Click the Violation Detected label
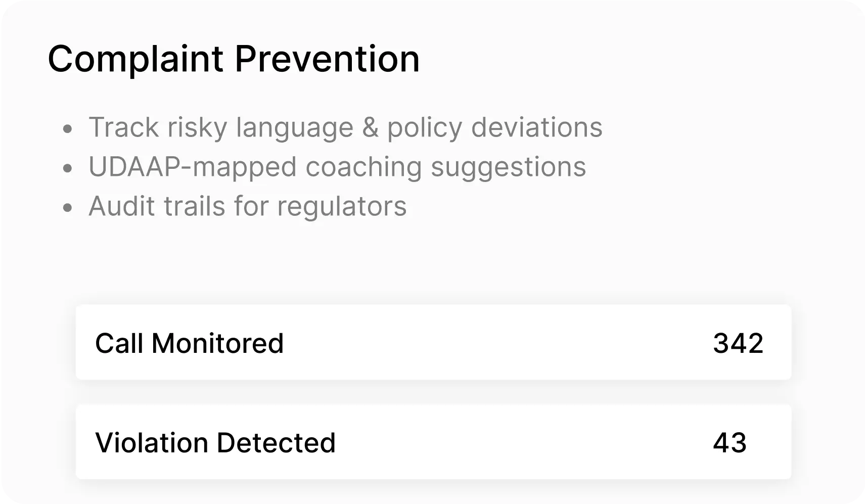 click(215, 443)
